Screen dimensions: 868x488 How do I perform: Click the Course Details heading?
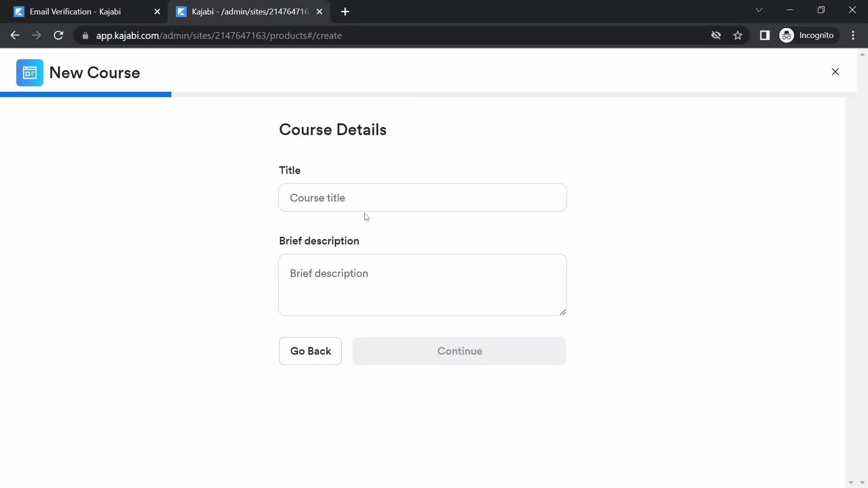point(333,130)
